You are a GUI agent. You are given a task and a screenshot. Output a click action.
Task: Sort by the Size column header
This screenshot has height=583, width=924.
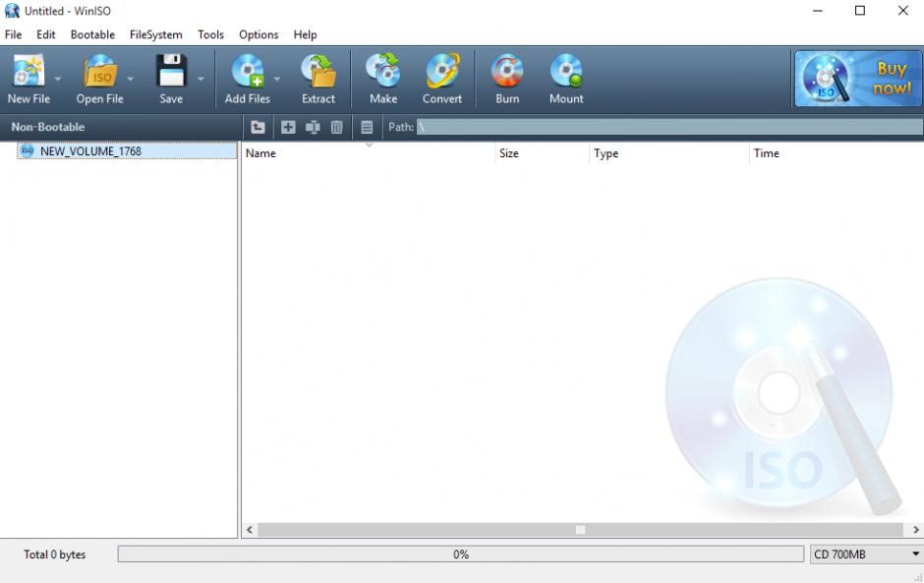tap(543, 153)
